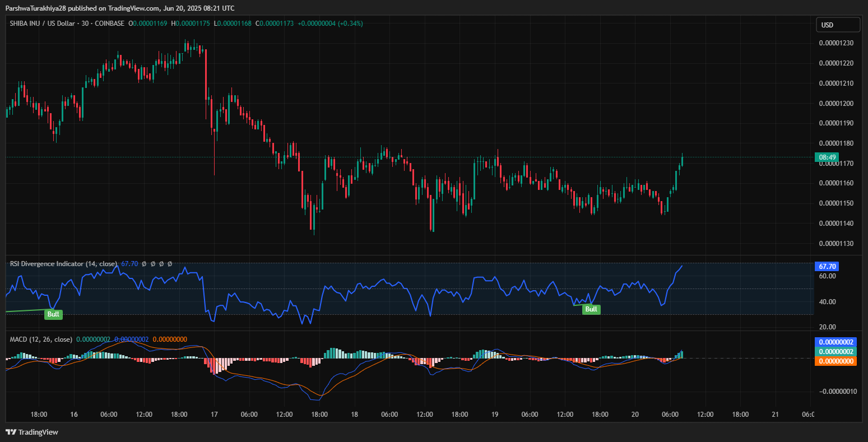Viewport: 868px width, 442px height.
Task: Click the RSI value 67.70 in the legend
Action: 129,263
